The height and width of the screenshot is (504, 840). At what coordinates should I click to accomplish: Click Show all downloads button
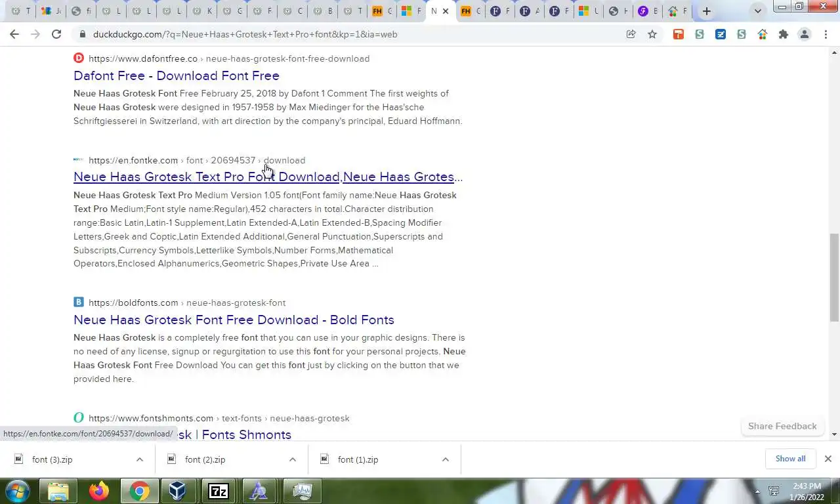click(x=790, y=459)
